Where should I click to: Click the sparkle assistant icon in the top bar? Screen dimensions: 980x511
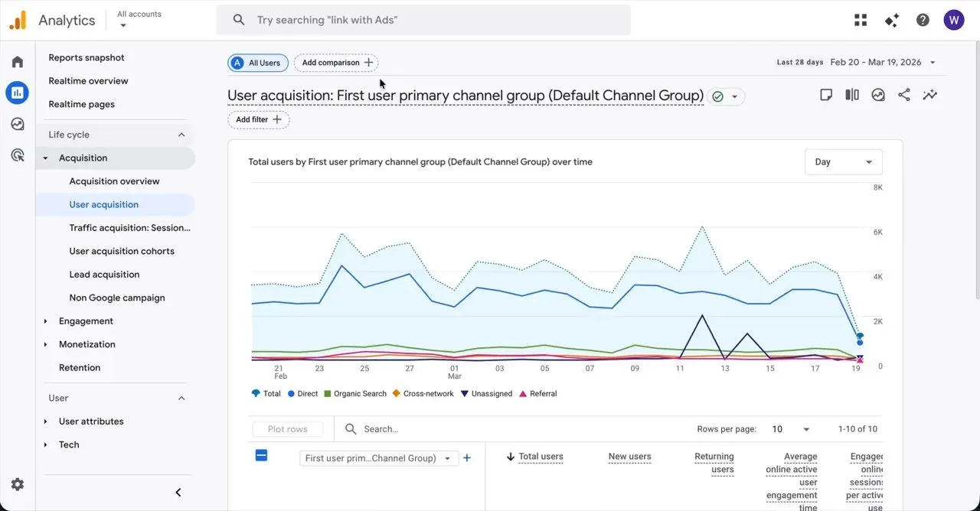tap(891, 20)
